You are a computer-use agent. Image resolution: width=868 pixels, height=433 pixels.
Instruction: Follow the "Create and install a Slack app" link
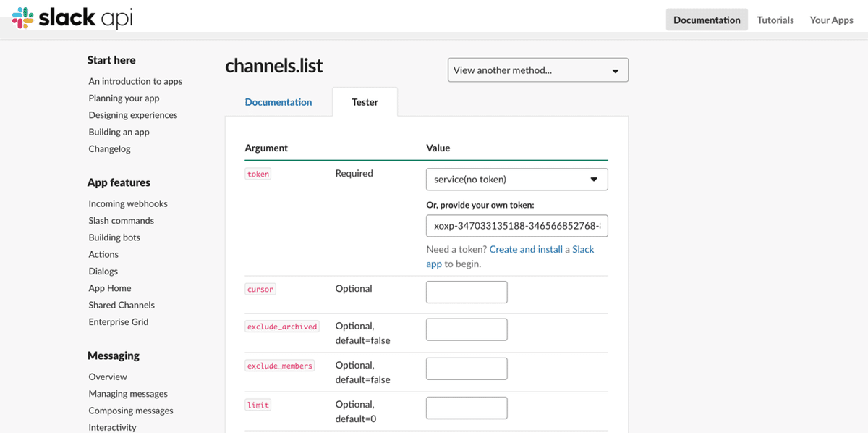pos(541,249)
